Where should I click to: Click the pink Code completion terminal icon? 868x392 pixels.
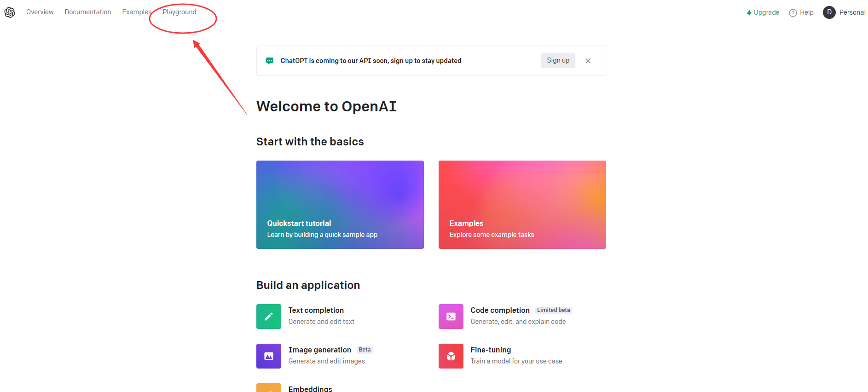pyautogui.click(x=451, y=317)
